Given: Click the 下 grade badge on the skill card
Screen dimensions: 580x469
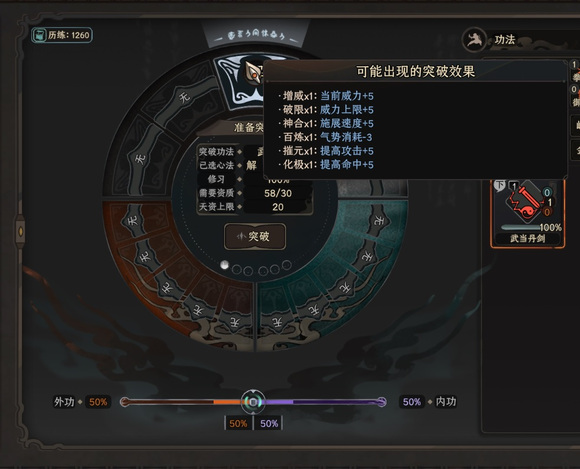Looking at the screenshot, I should pos(499,185).
